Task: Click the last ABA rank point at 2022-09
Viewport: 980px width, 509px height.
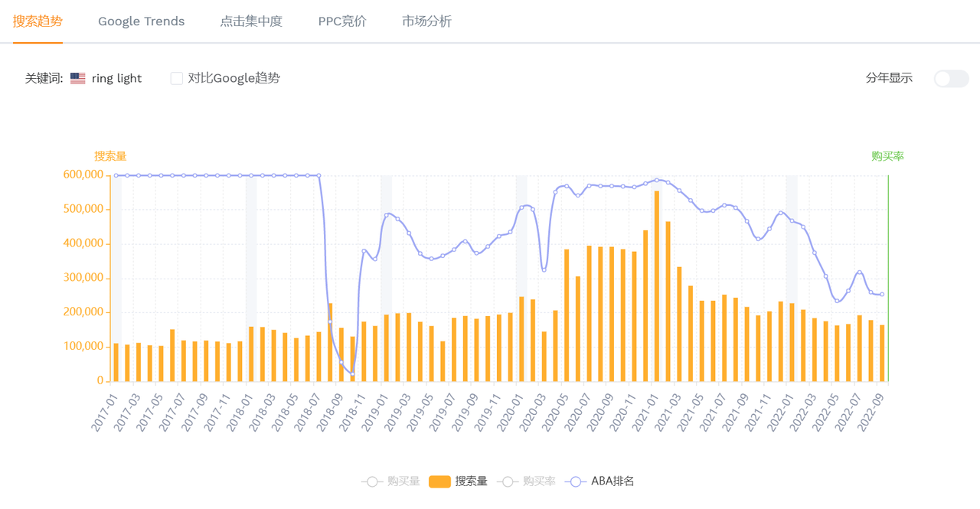Action: (x=882, y=295)
